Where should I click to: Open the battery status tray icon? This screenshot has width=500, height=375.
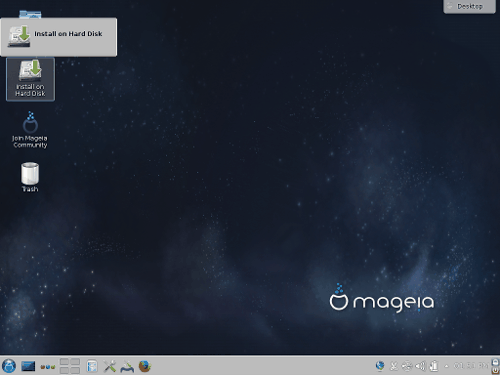pyautogui.click(x=434, y=366)
